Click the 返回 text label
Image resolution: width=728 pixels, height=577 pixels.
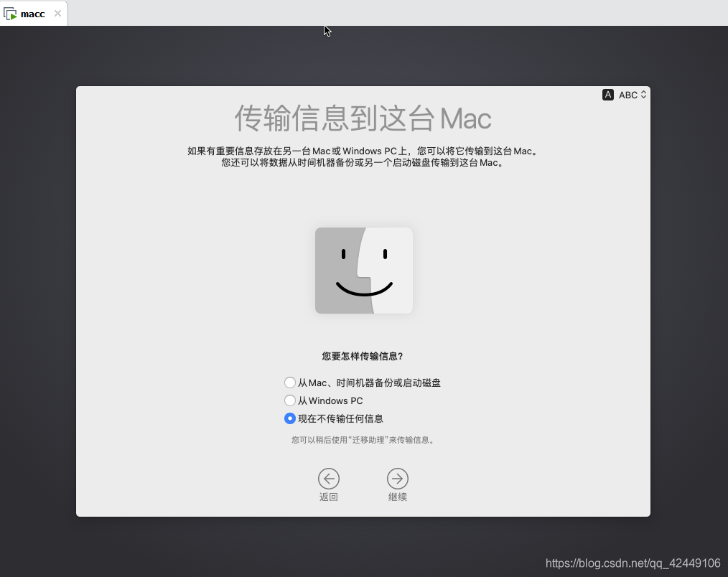coord(329,497)
